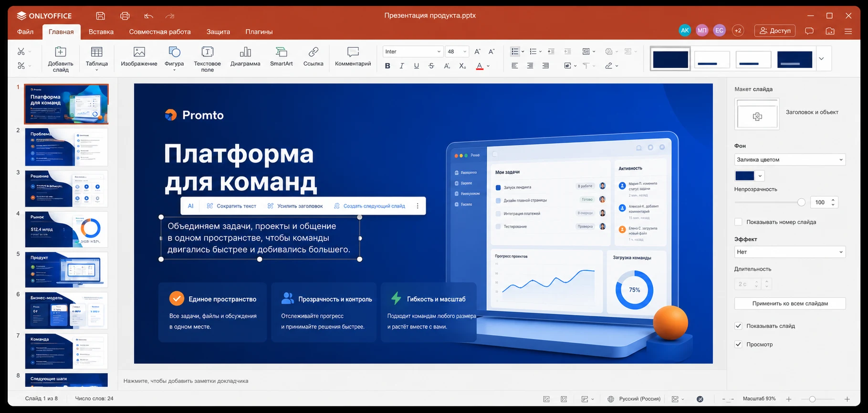Click 'Создать следующий слайд' AI action
Screen dimensions: 868x413
click(x=369, y=206)
